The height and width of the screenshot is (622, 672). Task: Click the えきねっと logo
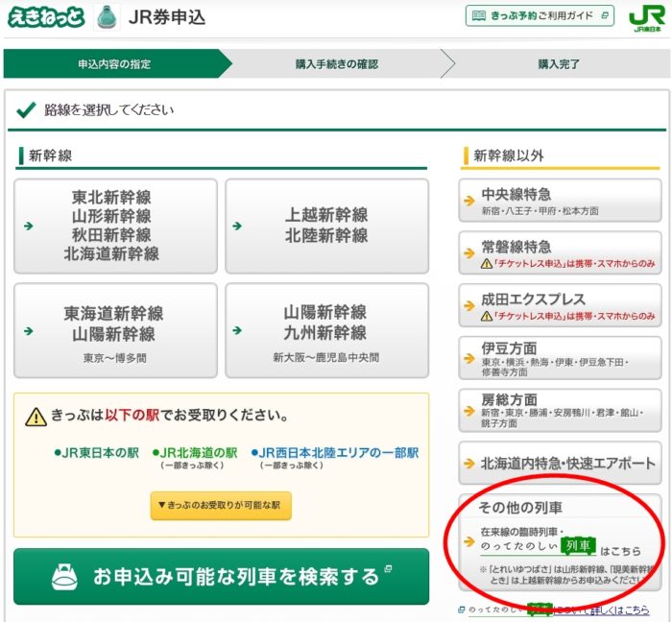click(x=45, y=17)
